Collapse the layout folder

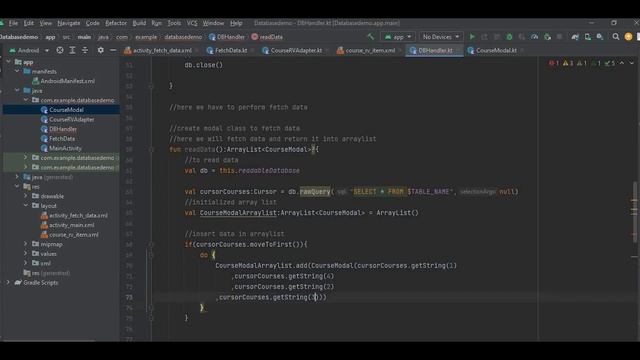point(26,206)
